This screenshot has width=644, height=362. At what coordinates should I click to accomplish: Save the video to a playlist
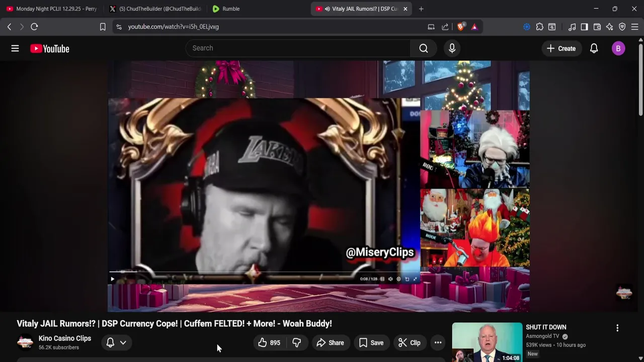pyautogui.click(x=371, y=343)
